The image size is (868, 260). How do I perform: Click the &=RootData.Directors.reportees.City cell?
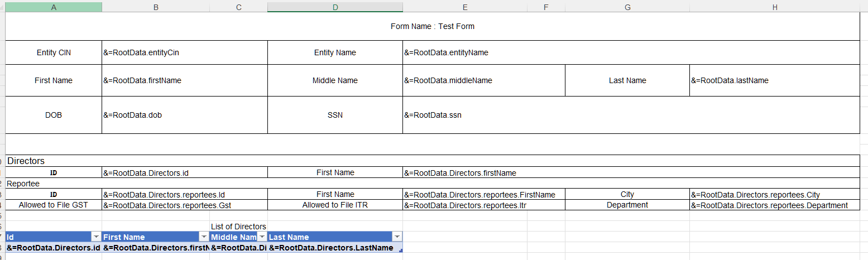774,195
